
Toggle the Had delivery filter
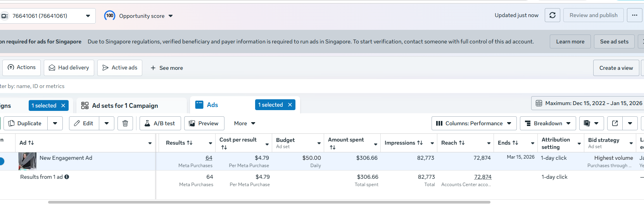point(69,67)
